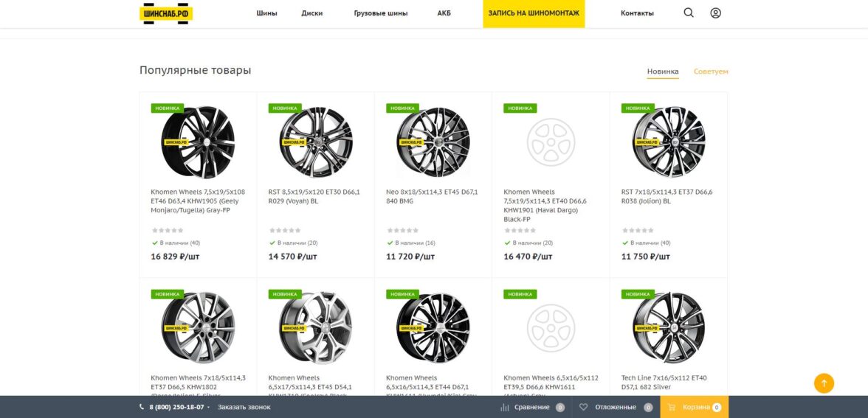Click the shopping cart icon
This screenshot has width=868, height=418.
pyautogui.click(x=672, y=408)
